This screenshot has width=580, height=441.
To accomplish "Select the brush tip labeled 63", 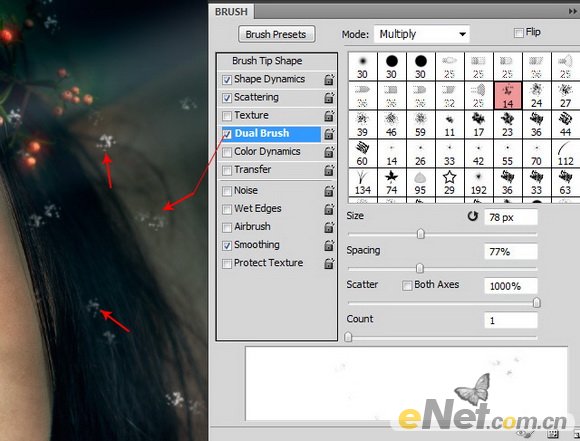I will point(566,183).
